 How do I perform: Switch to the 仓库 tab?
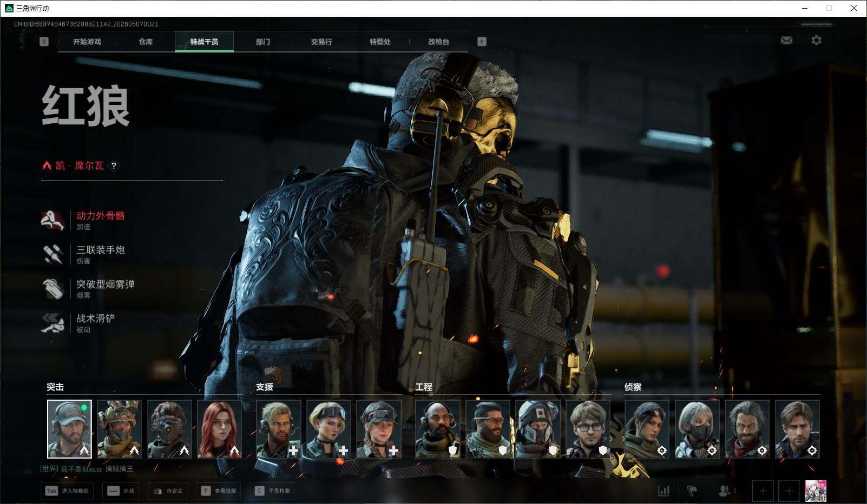(x=146, y=42)
